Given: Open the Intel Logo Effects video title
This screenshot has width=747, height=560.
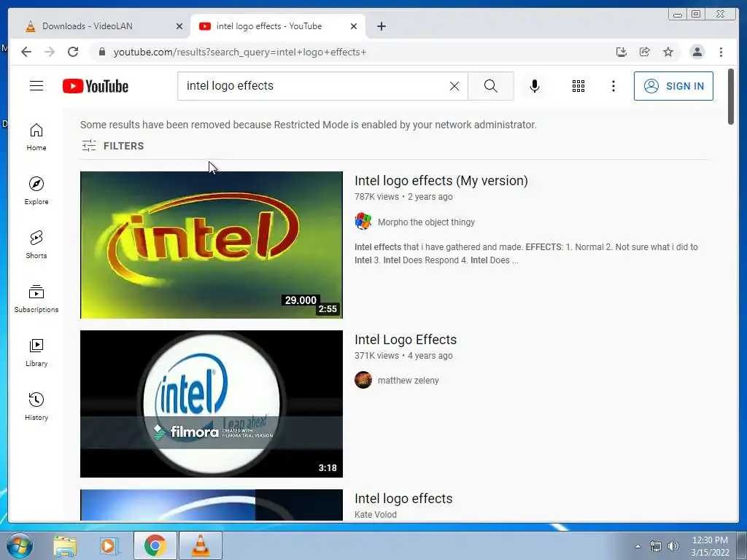Looking at the screenshot, I should [x=406, y=340].
